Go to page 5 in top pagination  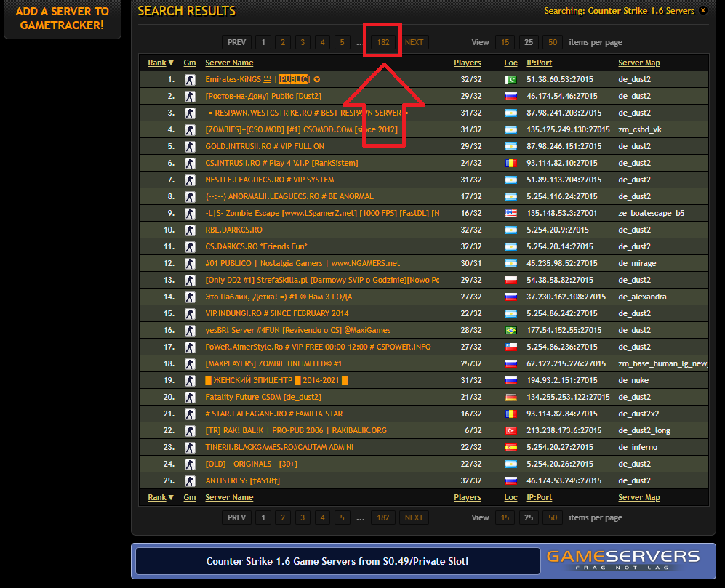pos(343,42)
